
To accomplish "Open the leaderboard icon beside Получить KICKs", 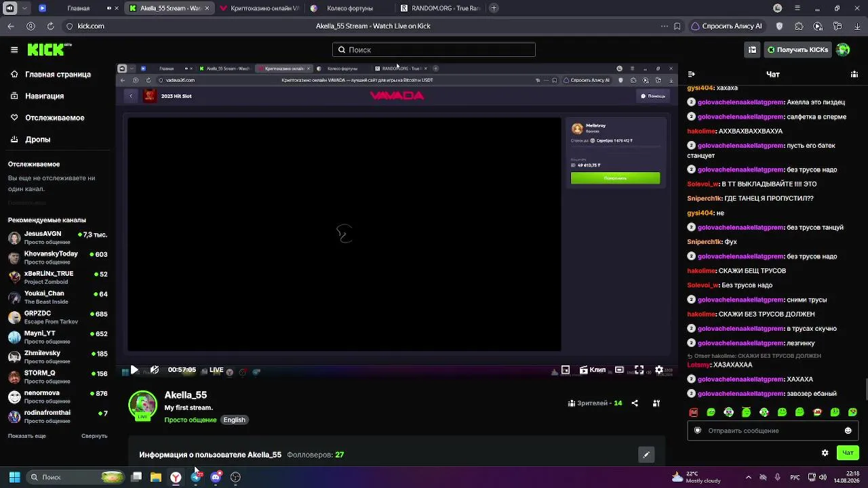I will 752,49.
